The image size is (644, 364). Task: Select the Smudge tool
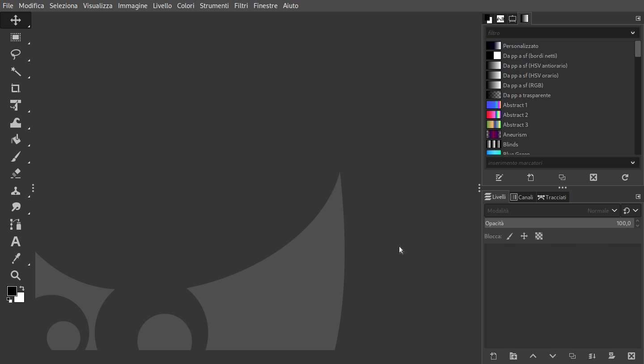16,207
